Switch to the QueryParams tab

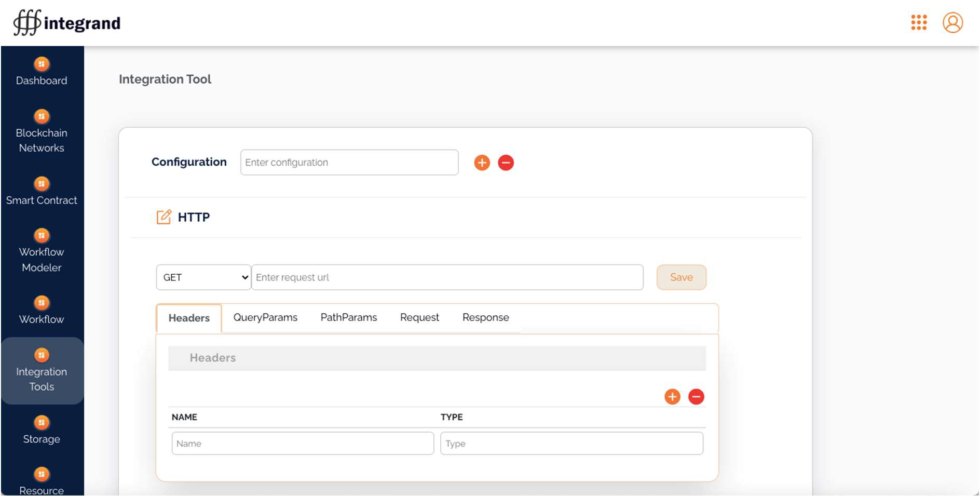(265, 317)
